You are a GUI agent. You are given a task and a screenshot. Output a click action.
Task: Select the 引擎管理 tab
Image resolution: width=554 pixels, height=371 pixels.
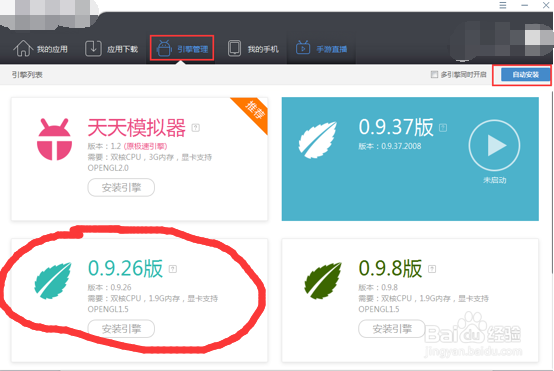pos(182,48)
